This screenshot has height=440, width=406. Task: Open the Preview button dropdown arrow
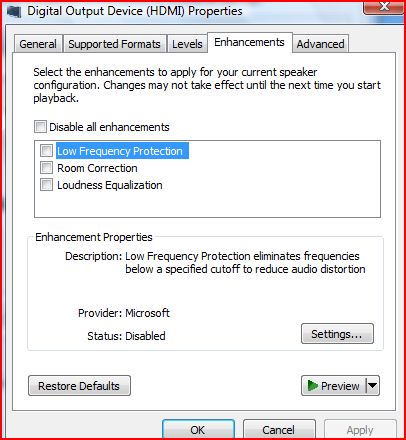click(x=373, y=386)
